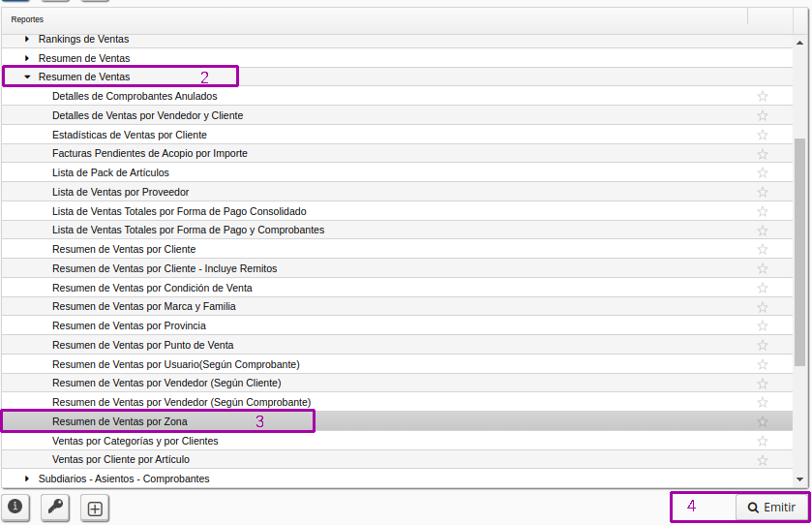Star Ventas por Categorías y por Clientes
812x525 pixels.
pyautogui.click(x=763, y=441)
